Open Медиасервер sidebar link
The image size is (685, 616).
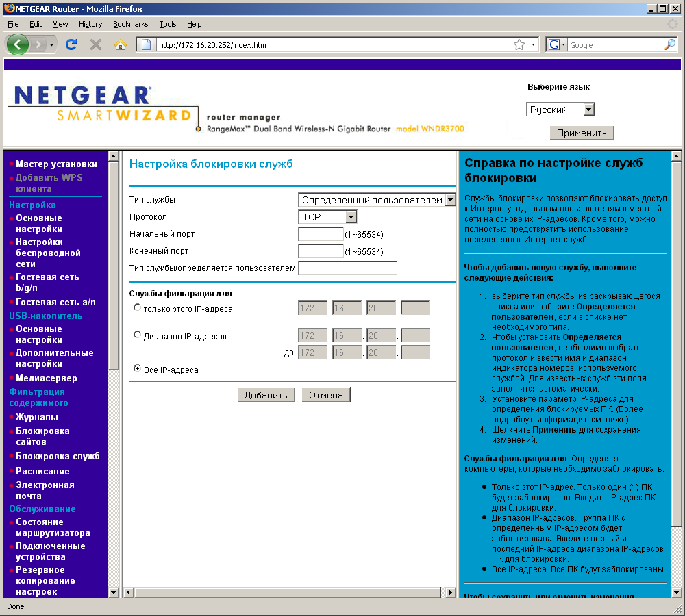click(x=47, y=378)
